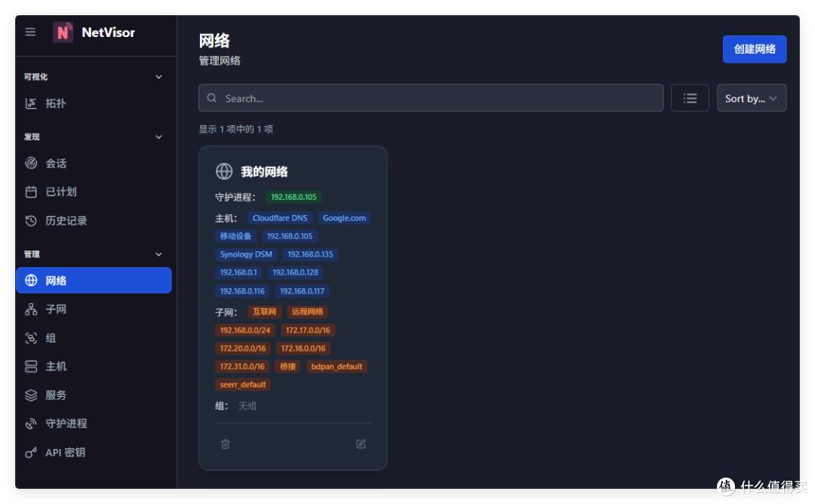
Task: Click the seerr_default subnet tag
Action: tap(243, 385)
